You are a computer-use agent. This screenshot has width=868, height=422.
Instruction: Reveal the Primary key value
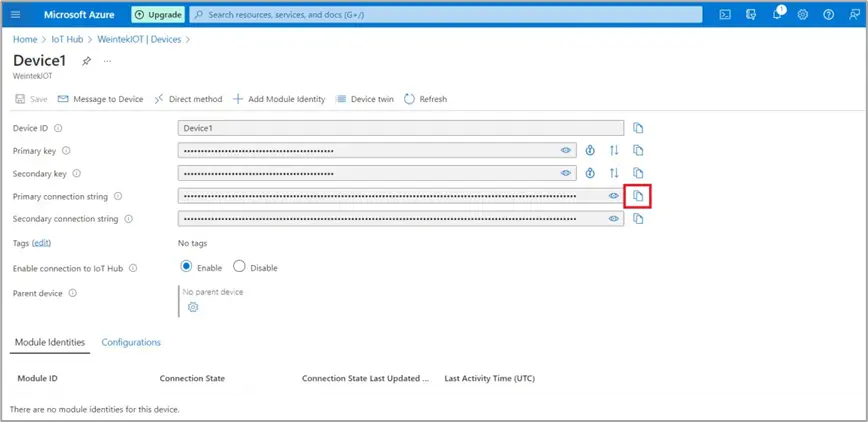click(565, 150)
